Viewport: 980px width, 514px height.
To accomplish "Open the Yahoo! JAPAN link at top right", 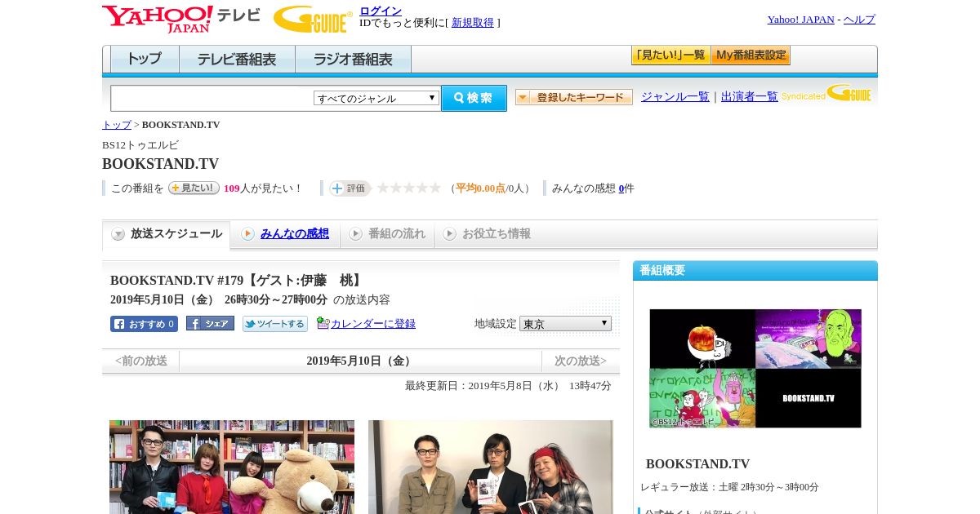I will point(800,20).
